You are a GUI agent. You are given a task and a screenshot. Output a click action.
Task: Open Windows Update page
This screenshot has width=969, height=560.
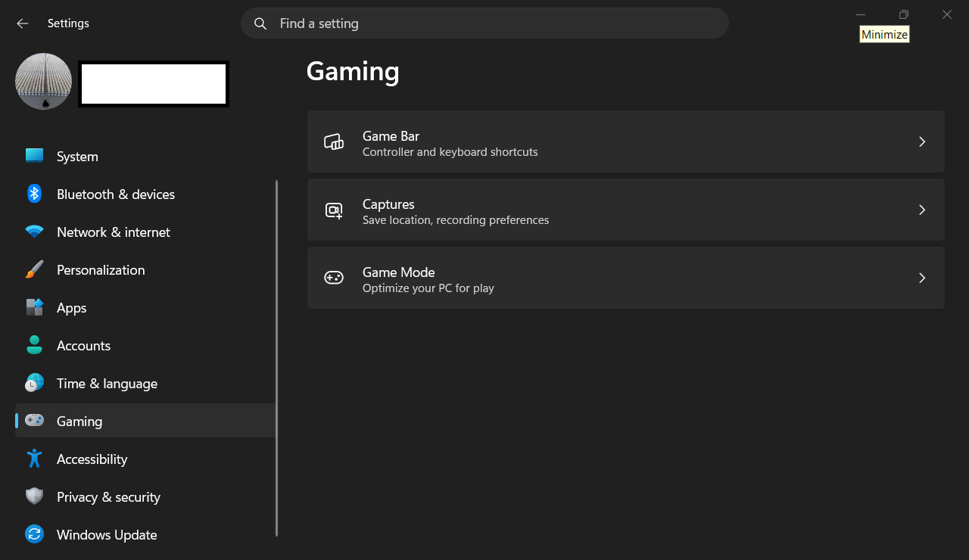[x=145, y=534]
